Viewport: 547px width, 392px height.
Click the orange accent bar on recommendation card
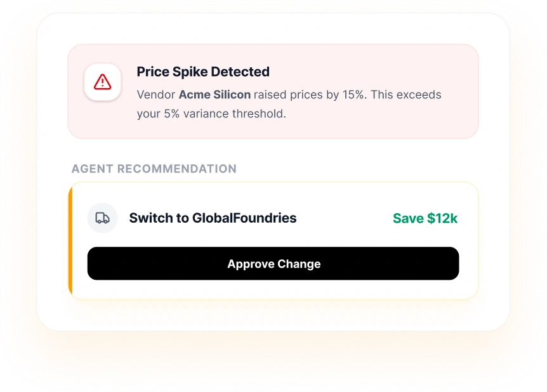70,241
